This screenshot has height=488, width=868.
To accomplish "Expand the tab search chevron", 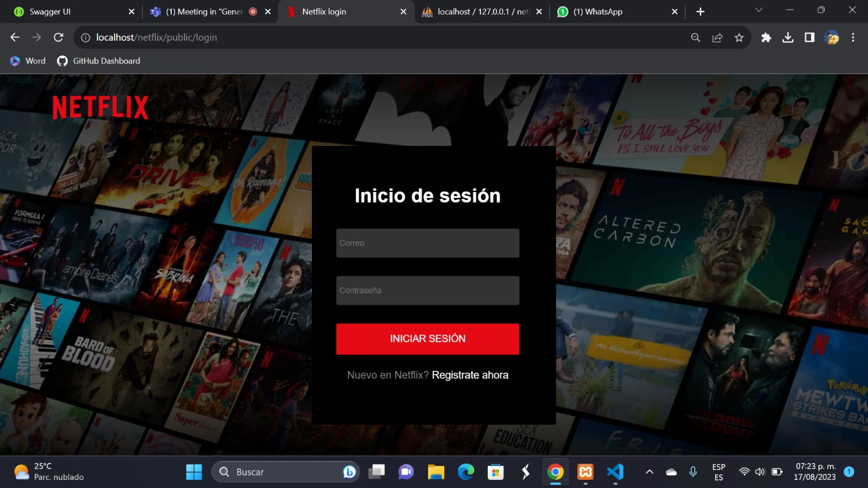I will pyautogui.click(x=759, y=10).
